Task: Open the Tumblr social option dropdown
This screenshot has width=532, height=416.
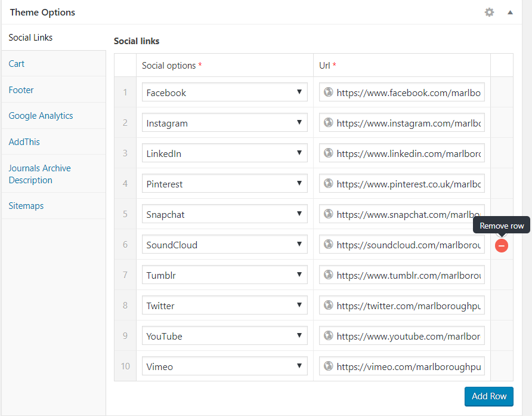Action: click(225, 275)
